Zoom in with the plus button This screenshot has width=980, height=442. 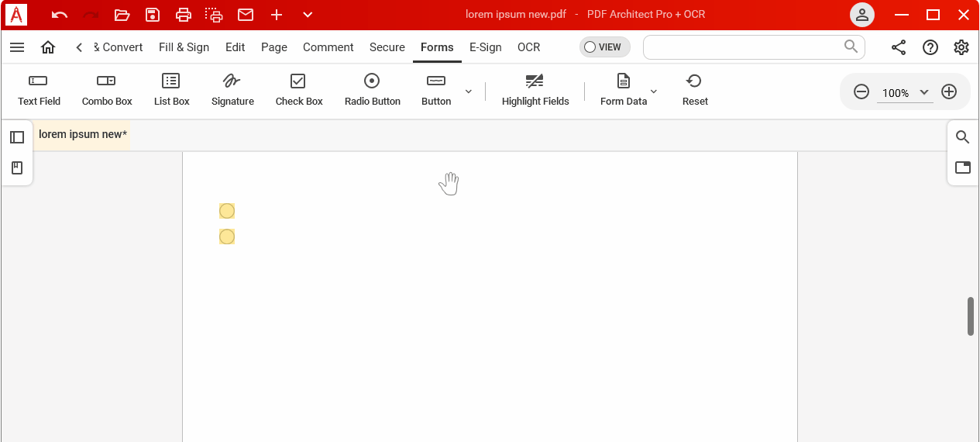[x=949, y=92]
